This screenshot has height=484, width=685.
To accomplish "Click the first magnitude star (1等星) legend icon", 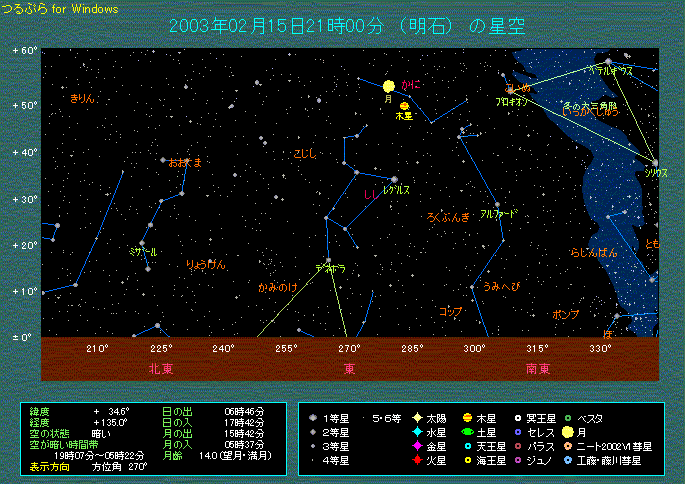I will click(x=313, y=417).
